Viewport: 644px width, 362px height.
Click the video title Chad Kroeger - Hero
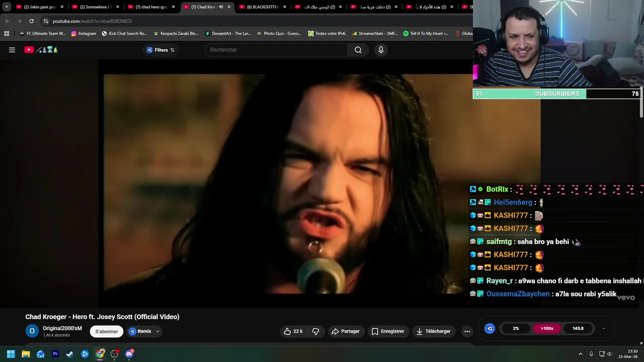(x=102, y=317)
